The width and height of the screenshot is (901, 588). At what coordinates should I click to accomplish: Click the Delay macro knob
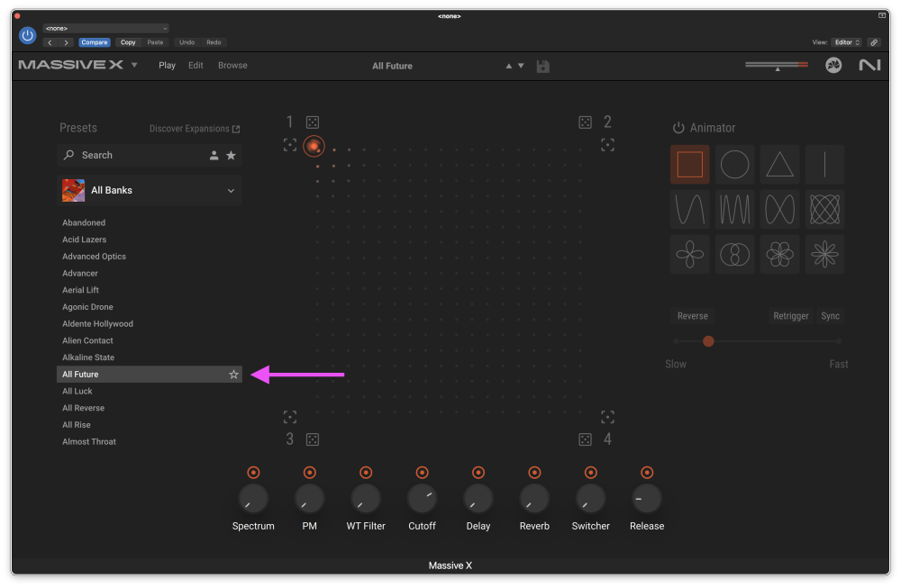coord(478,499)
